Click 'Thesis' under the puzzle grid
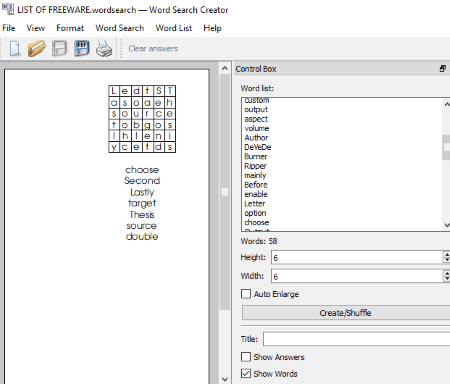 point(142,214)
